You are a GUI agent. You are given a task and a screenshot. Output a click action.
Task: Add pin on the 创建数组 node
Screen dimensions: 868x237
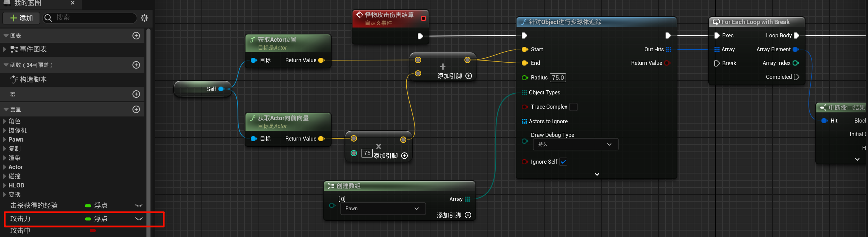(x=468, y=215)
